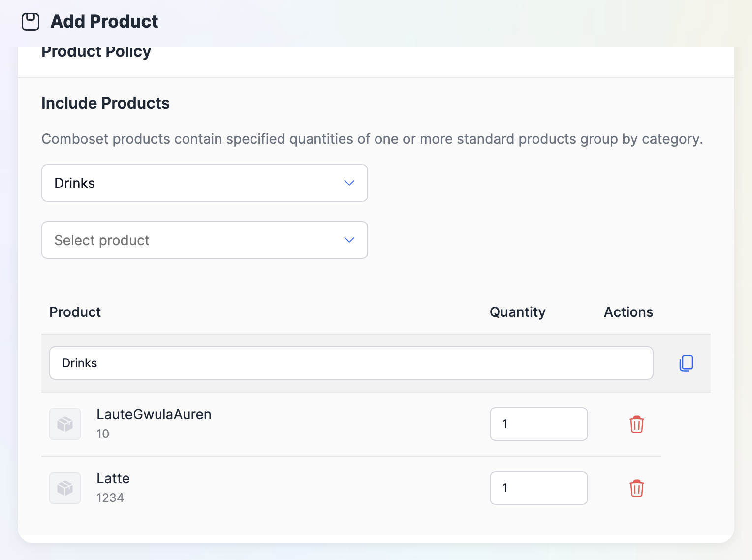Delete the Latte product row
Viewport: 752px width, 560px height.
point(637,488)
